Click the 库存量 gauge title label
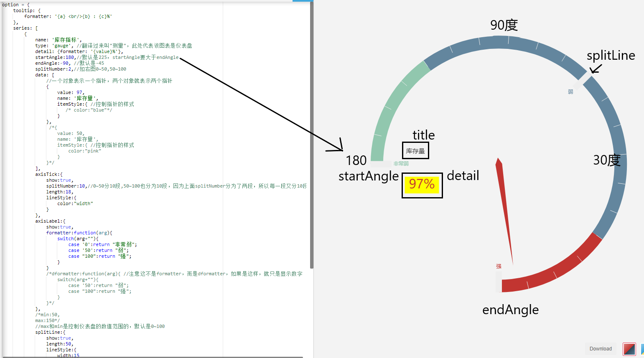The width and height of the screenshot is (644, 358). click(415, 151)
